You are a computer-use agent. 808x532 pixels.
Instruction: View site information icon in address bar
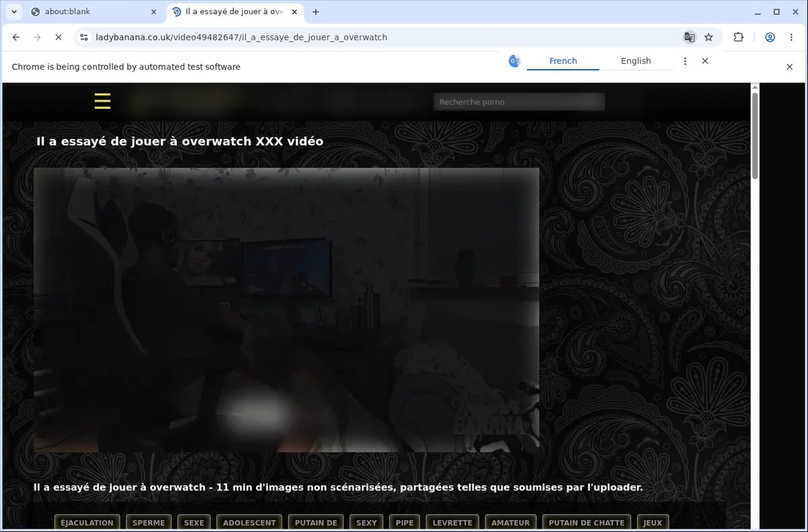click(x=83, y=37)
